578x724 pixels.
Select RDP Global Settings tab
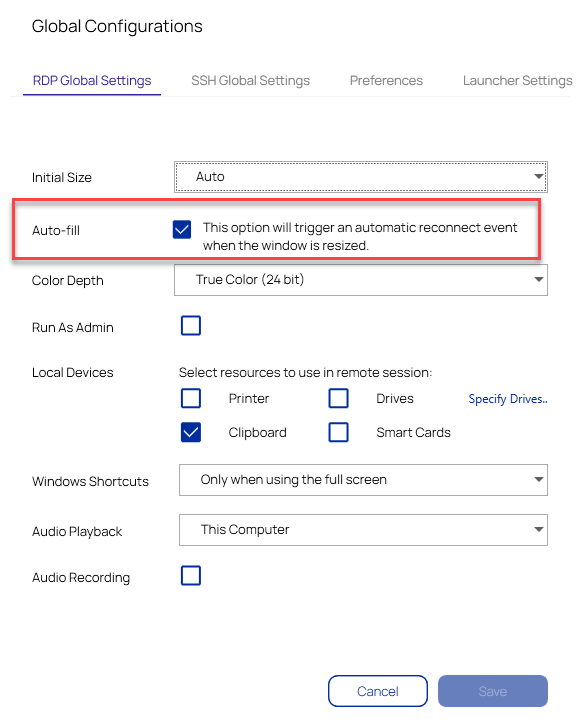tap(92, 81)
